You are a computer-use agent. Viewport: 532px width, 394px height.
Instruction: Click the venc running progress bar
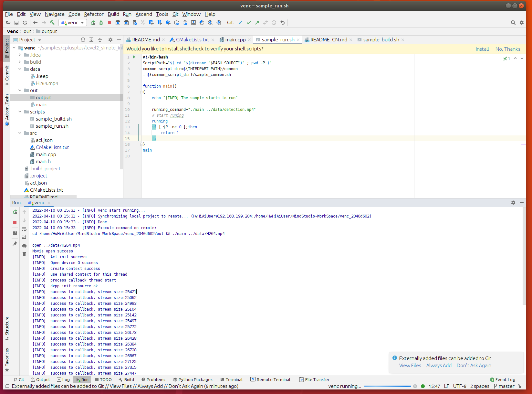tap(387, 386)
